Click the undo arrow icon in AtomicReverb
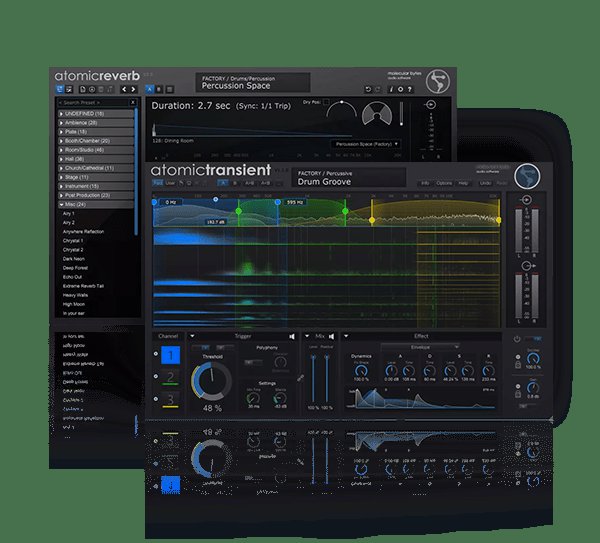The height and width of the screenshot is (543, 600). (x=368, y=90)
